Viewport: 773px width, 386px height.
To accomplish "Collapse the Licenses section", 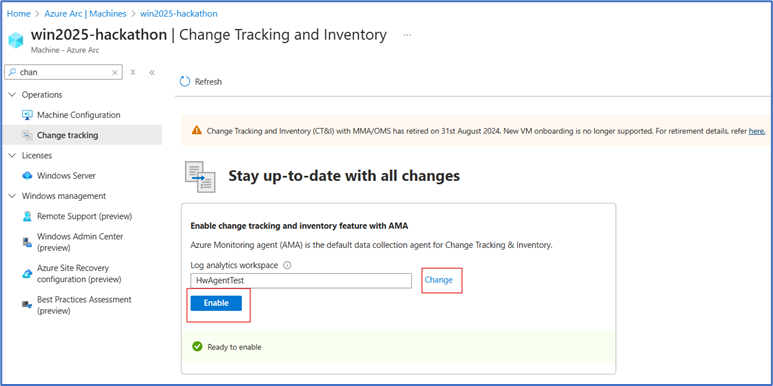I will (12, 155).
